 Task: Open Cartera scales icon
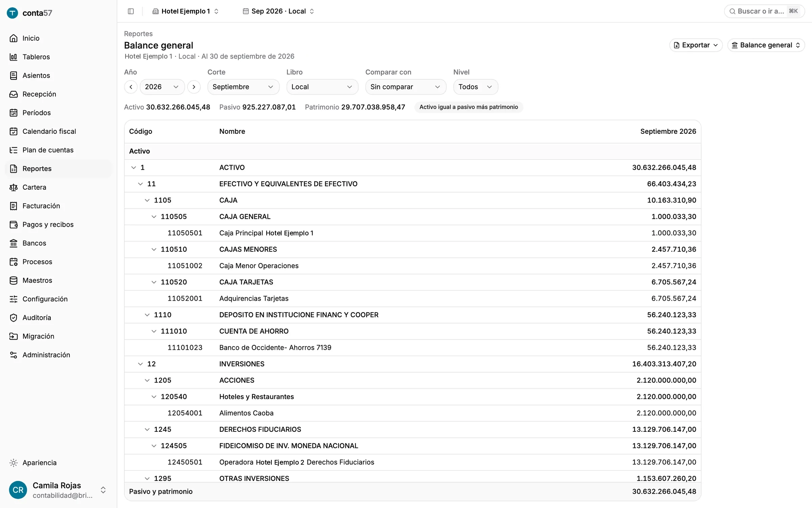click(14, 187)
